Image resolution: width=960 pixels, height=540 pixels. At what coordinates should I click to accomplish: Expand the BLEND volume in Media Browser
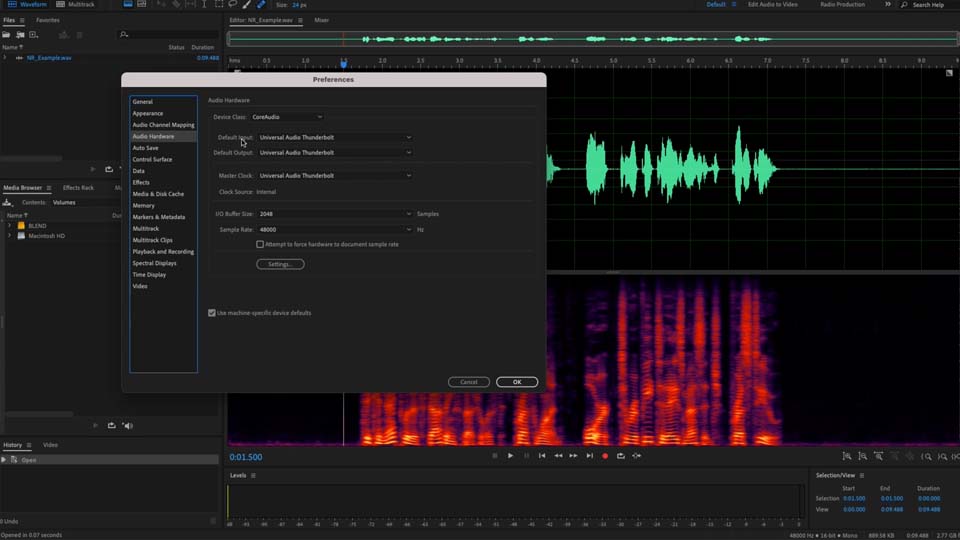(x=9, y=226)
